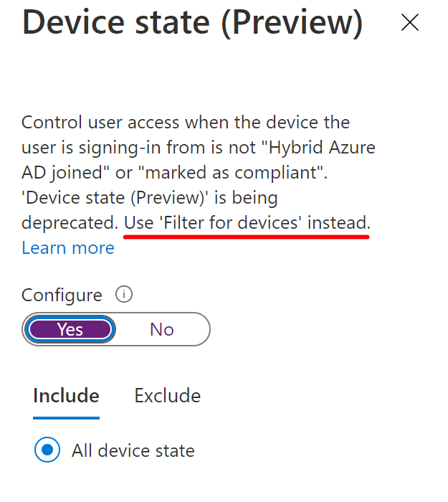Switch to the Include tab
Viewport: 448px width, 502px height.
[66, 396]
